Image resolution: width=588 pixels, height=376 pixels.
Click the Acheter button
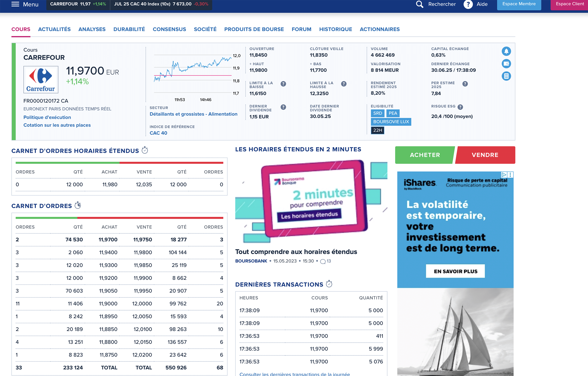tap(425, 155)
